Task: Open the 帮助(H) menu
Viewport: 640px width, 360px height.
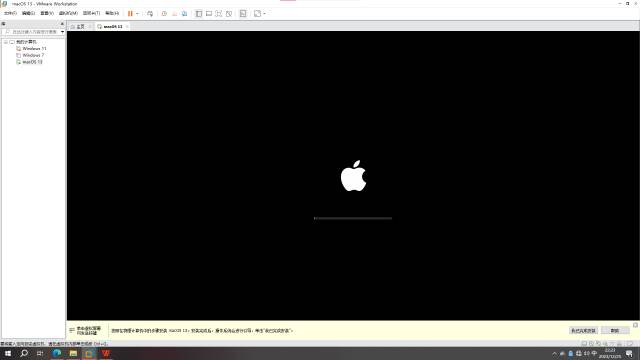Action: (x=112, y=13)
